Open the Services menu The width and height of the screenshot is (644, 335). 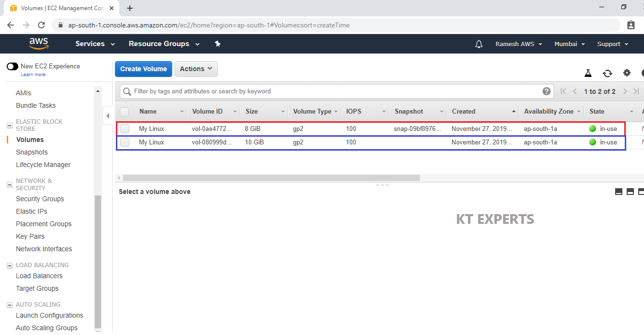(95, 44)
